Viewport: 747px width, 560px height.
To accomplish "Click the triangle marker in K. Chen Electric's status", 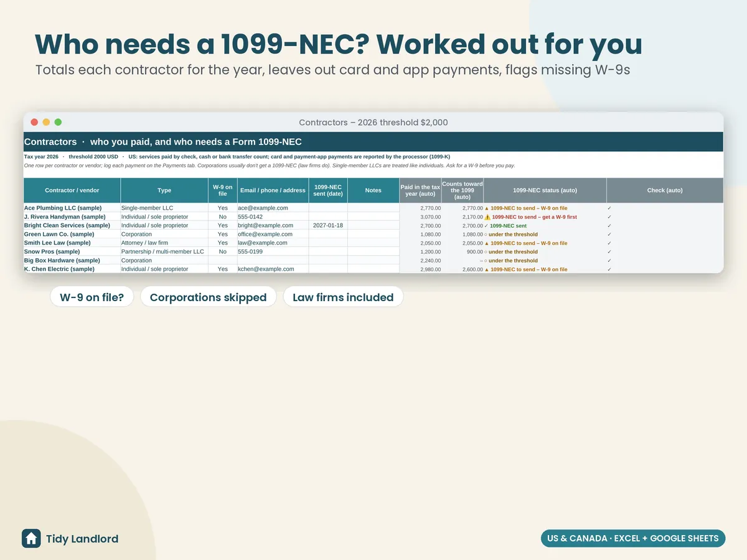I will [x=486, y=269].
